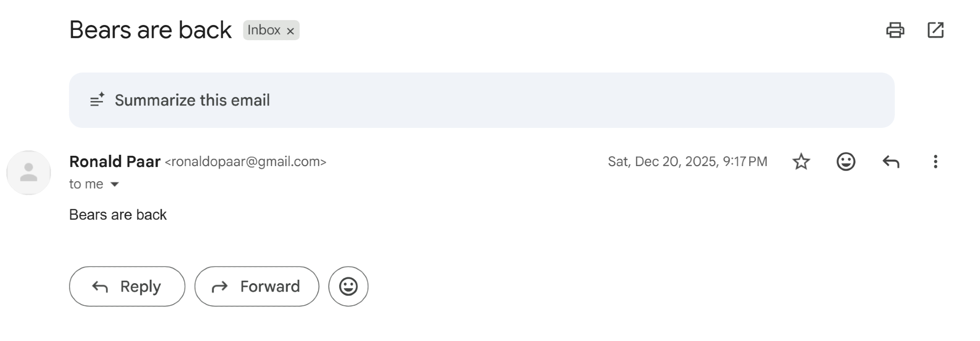
Task: Click the email subject heading "Bears are back"
Action: click(x=150, y=30)
